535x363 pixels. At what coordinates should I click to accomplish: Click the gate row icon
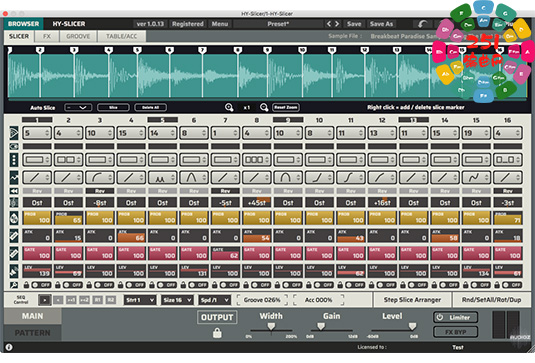coord(14,253)
